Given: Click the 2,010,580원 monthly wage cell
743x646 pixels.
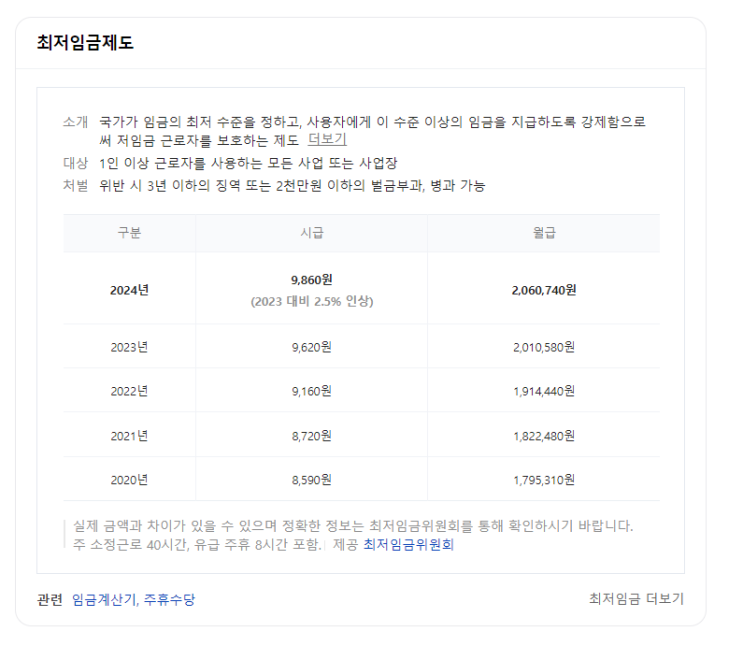Looking at the screenshot, I should pyautogui.click(x=544, y=347).
